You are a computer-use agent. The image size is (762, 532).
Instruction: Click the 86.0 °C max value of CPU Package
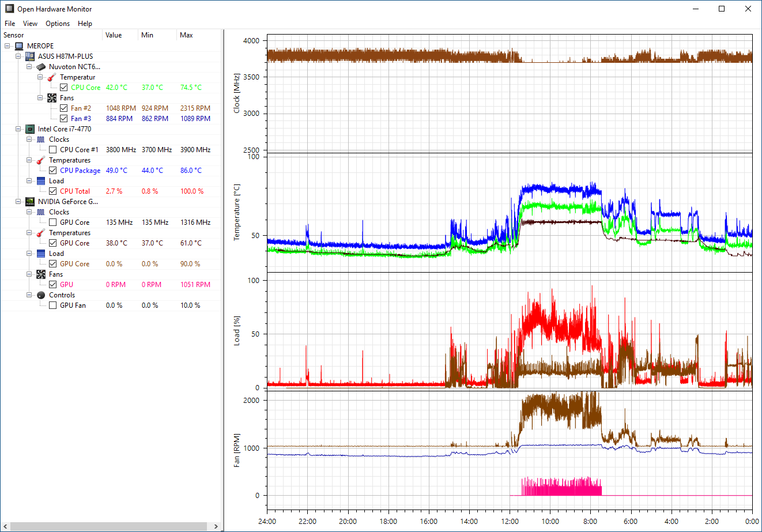pos(191,171)
